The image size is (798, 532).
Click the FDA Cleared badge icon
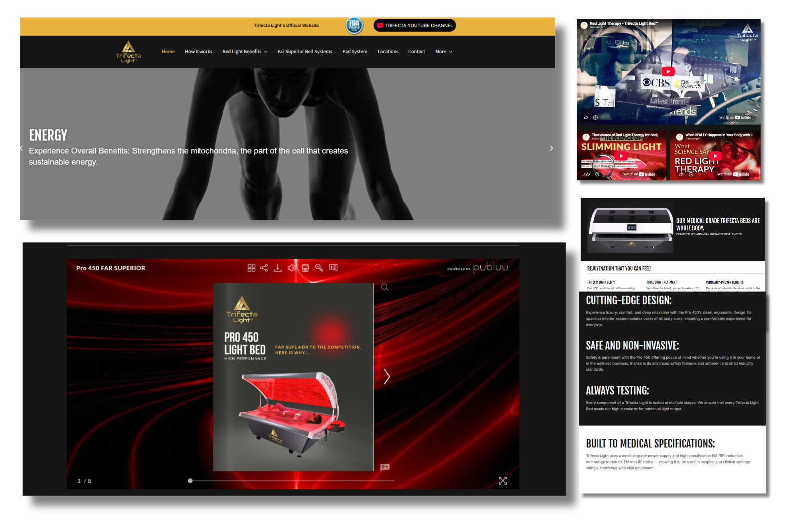tap(354, 25)
